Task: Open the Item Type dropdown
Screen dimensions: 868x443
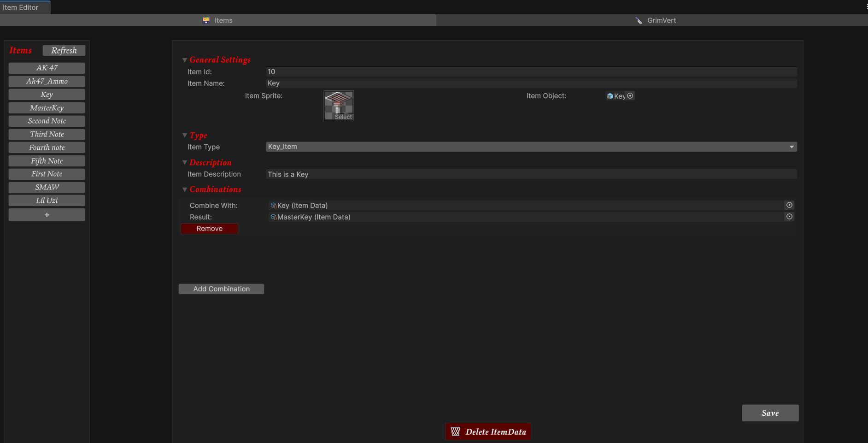Action: 531,147
